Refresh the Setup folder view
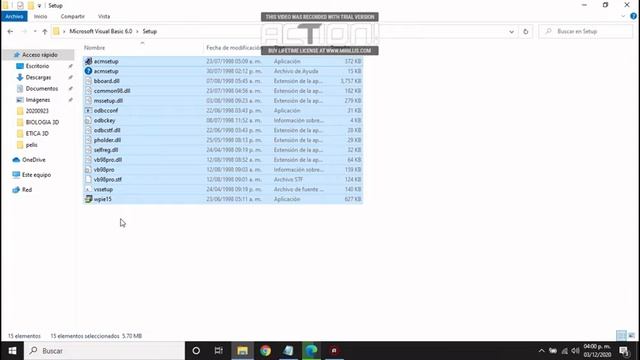Screen dimensions: 640x360 pyautogui.click(x=526, y=31)
